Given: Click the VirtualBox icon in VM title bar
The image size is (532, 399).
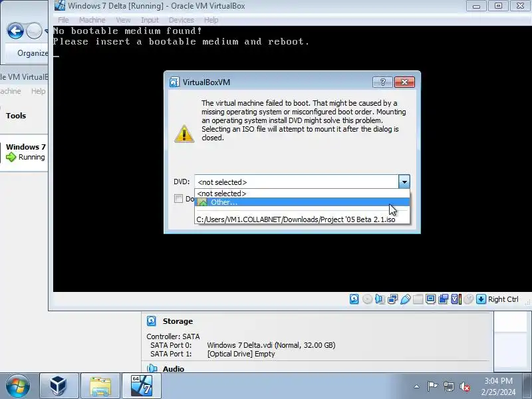Looking at the screenshot, I should (60, 5).
